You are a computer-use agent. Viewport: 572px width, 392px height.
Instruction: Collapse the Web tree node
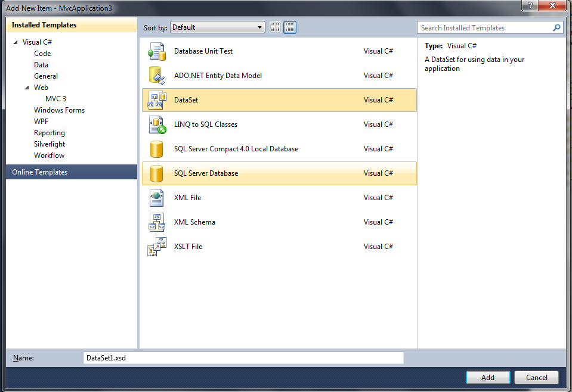tap(27, 88)
